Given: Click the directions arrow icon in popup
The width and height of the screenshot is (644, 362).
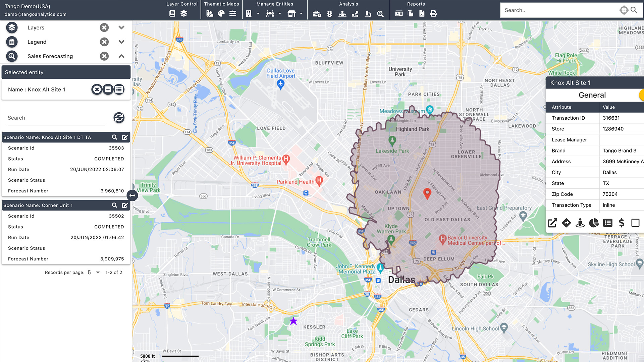Looking at the screenshot, I should (x=566, y=223).
